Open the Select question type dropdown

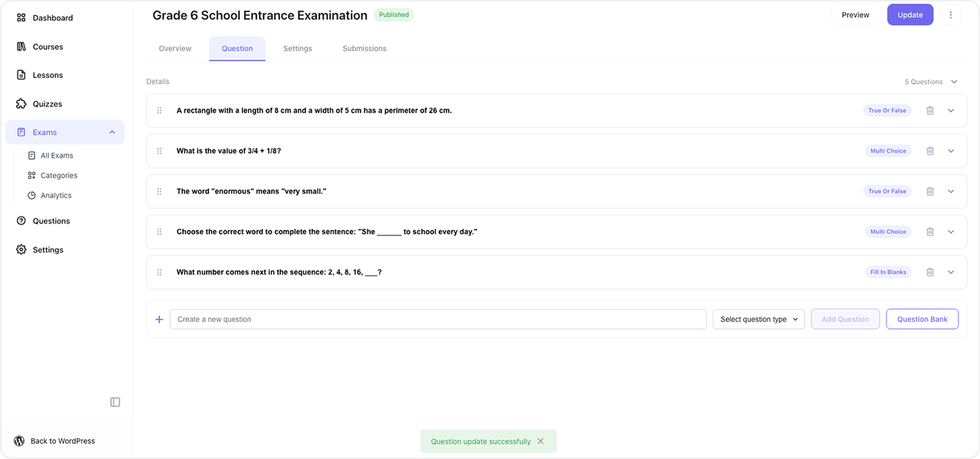pos(759,319)
